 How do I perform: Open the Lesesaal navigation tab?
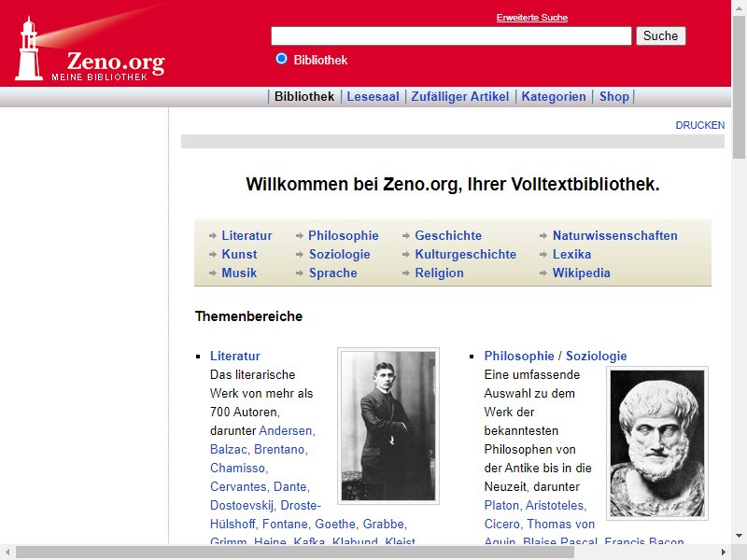pyautogui.click(x=373, y=97)
